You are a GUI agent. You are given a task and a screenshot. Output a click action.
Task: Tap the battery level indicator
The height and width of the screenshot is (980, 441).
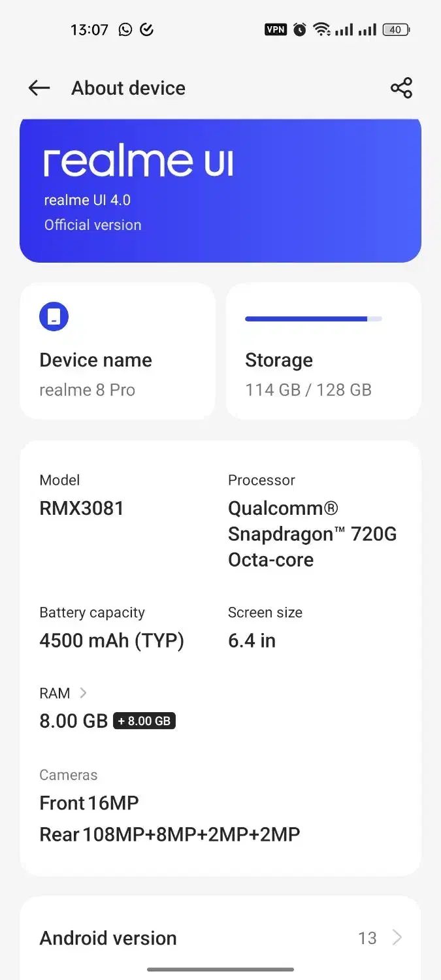coord(396,29)
